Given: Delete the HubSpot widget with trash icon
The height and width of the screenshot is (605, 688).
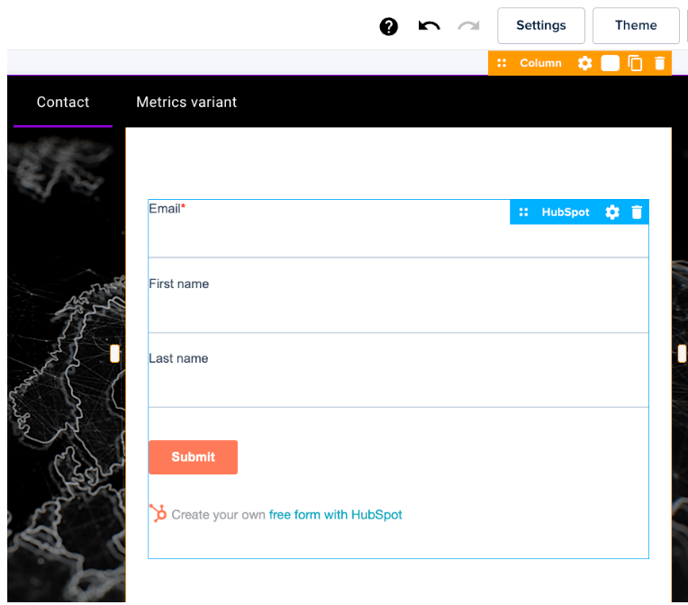Looking at the screenshot, I should coord(637,212).
